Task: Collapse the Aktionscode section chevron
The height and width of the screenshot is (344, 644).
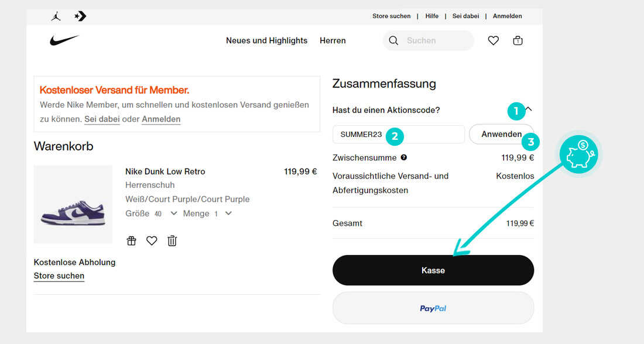Action: (x=529, y=109)
